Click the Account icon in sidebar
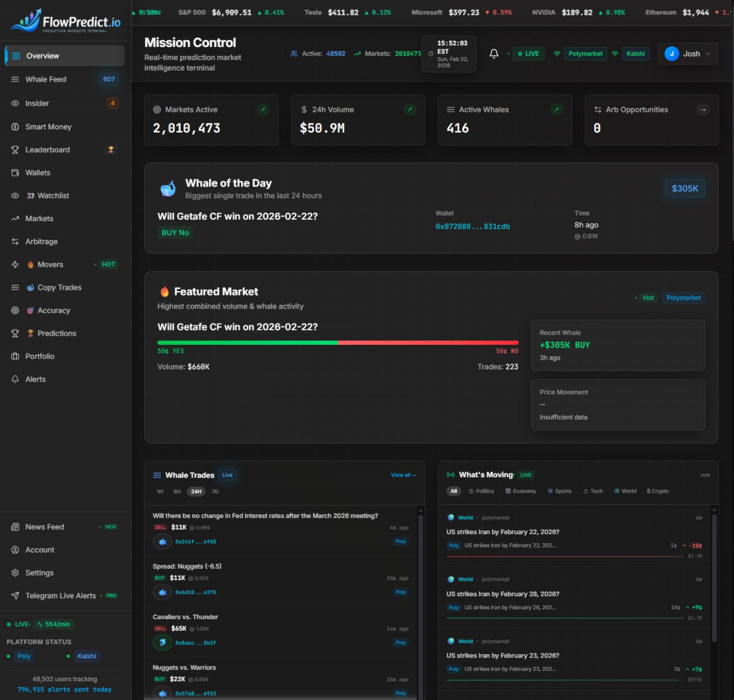 pyautogui.click(x=15, y=550)
